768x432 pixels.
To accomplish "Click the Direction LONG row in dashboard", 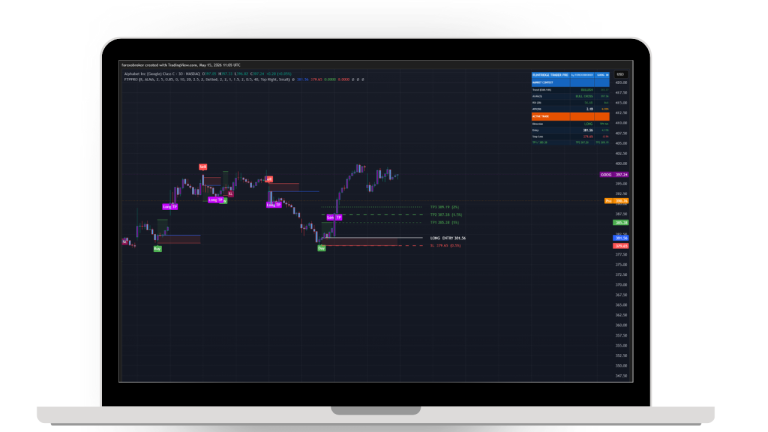I will pos(571,124).
